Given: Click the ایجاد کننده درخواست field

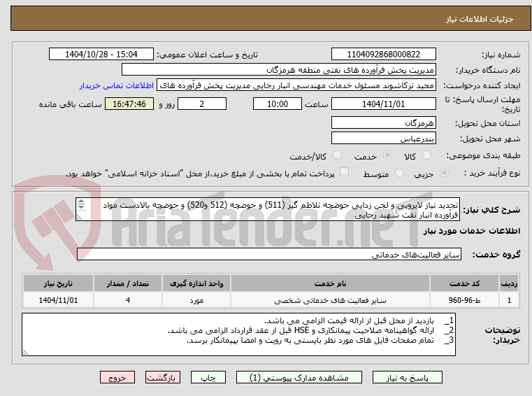Looking at the screenshot, I should (x=296, y=85).
